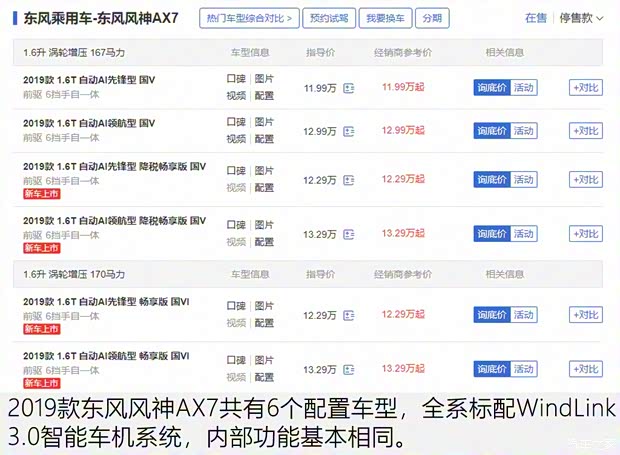This screenshot has height=455, width=620.
Task: Open 视频 link for AI先锋型 国V 11.99万
Action: 236,96
